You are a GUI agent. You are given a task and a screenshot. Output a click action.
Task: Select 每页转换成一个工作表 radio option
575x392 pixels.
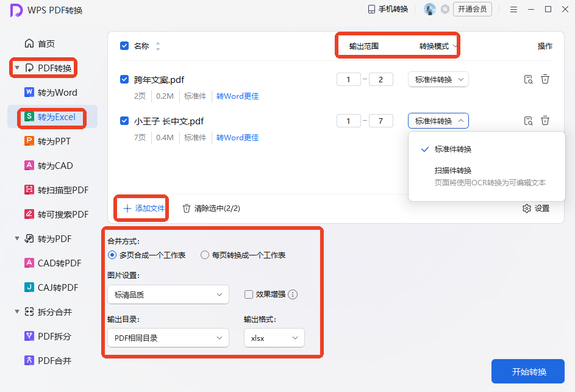pos(205,255)
